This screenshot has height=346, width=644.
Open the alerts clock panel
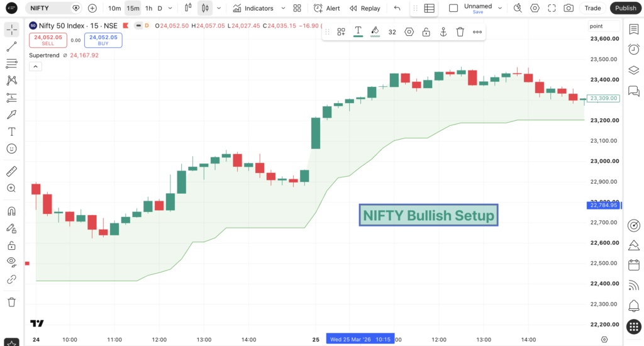[634, 49]
